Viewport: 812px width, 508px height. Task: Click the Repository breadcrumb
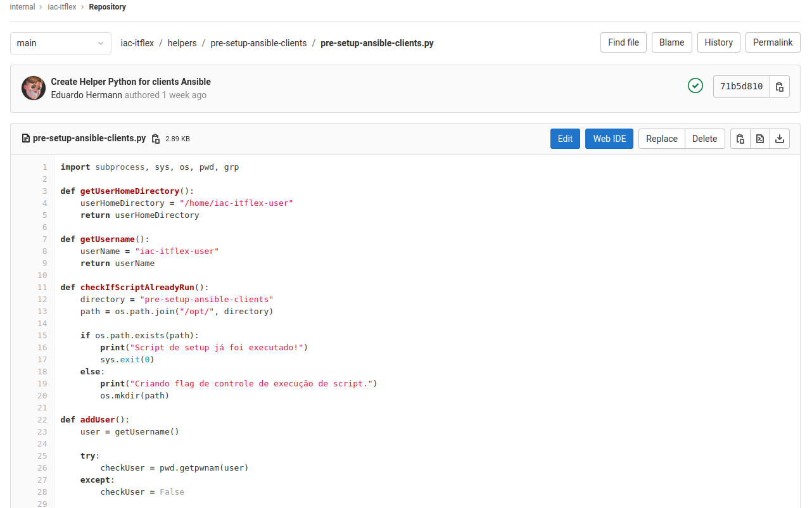coord(107,7)
